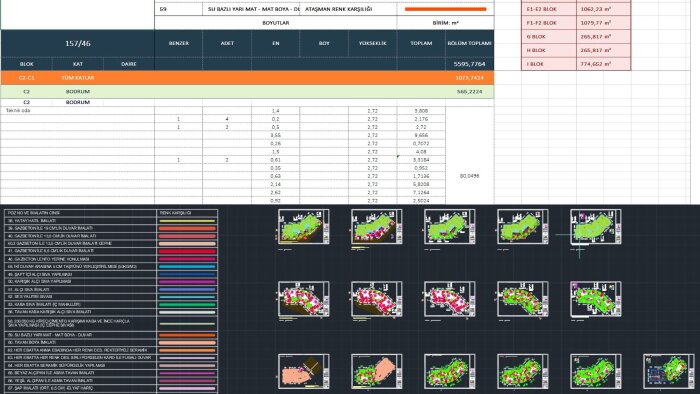Click legend label 64. SERAMİK SÜPÜRGELİK YAPILMASI
Screen dimensions: 700x394
[56, 365]
